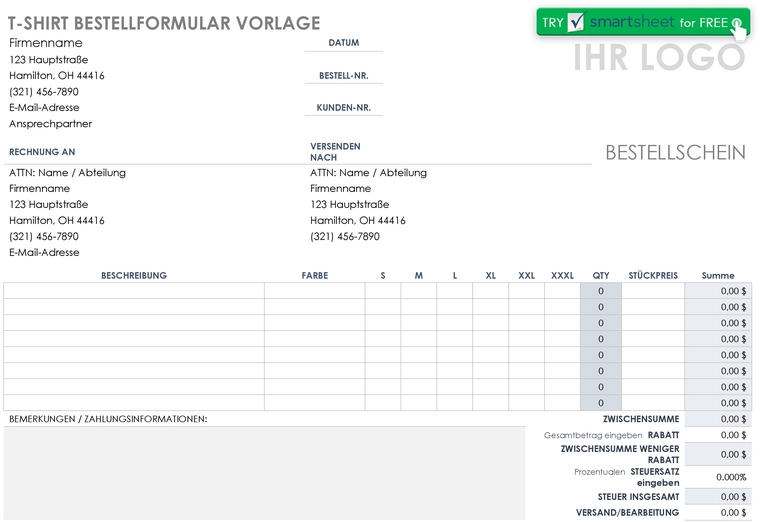Select the IHR LOGO placeholder
The width and height of the screenshot is (760, 522).
coord(659,57)
